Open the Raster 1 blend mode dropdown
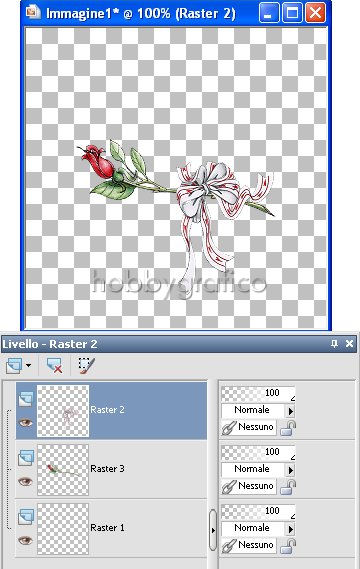The width and height of the screenshot is (360, 569). coord(258,528)
